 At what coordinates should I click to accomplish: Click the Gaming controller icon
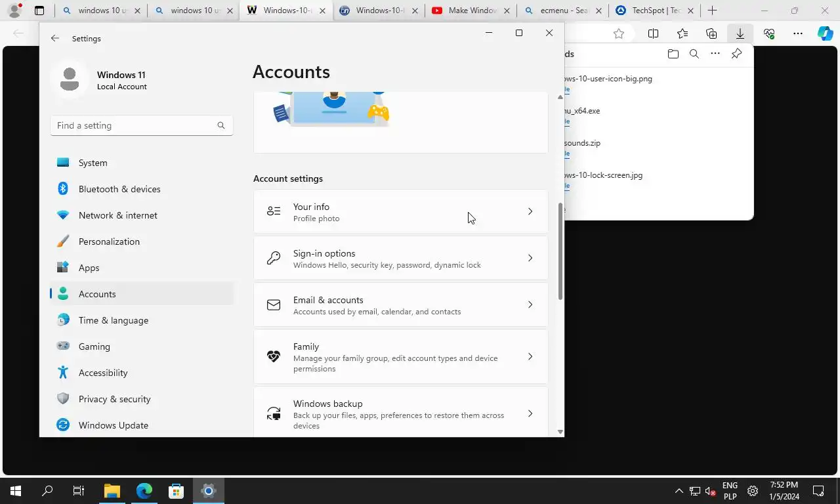pyautogui.click(x=63, y=346)
